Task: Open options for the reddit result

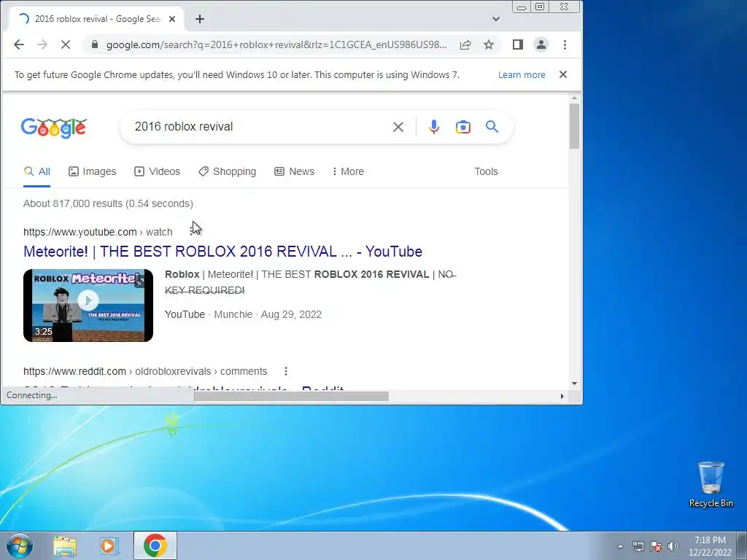Action: [286, 371]
